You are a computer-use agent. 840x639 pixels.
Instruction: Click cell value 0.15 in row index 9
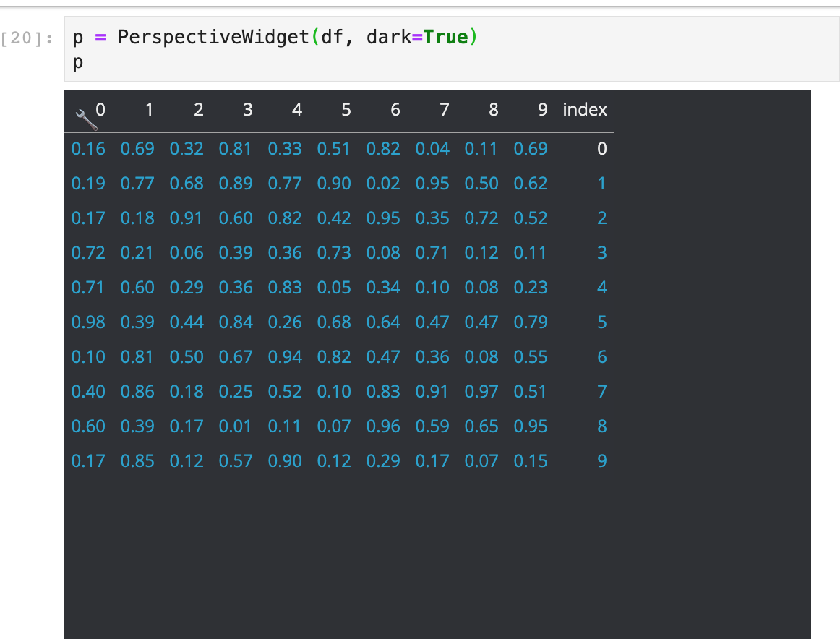click(531, 460)
